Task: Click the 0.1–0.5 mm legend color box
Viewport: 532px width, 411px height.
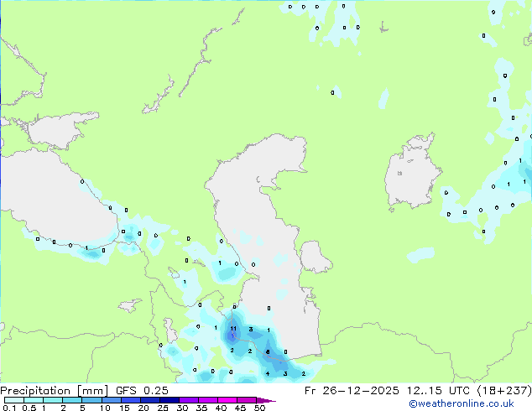Action: (14, 400)
